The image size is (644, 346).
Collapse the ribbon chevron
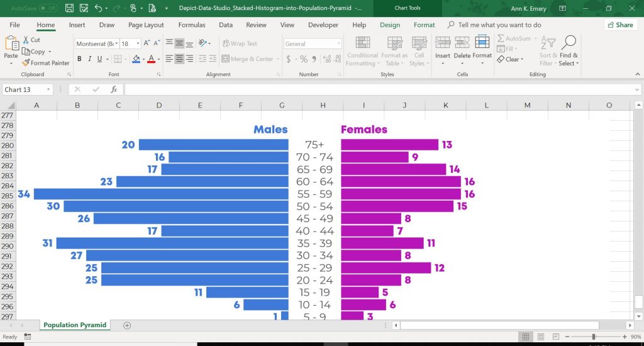coord(638,74)
